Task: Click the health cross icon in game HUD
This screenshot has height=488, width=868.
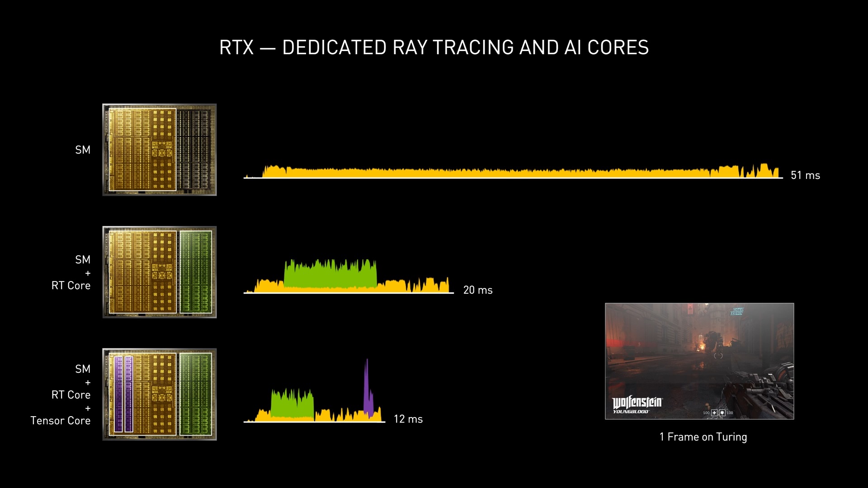Action: [x=714, y=413]
